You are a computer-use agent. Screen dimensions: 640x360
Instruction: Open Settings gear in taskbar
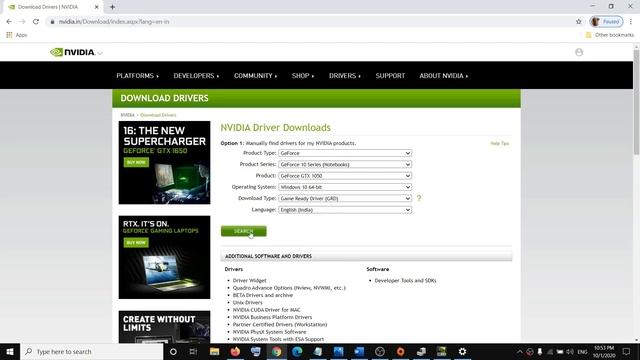click(462, 351)
